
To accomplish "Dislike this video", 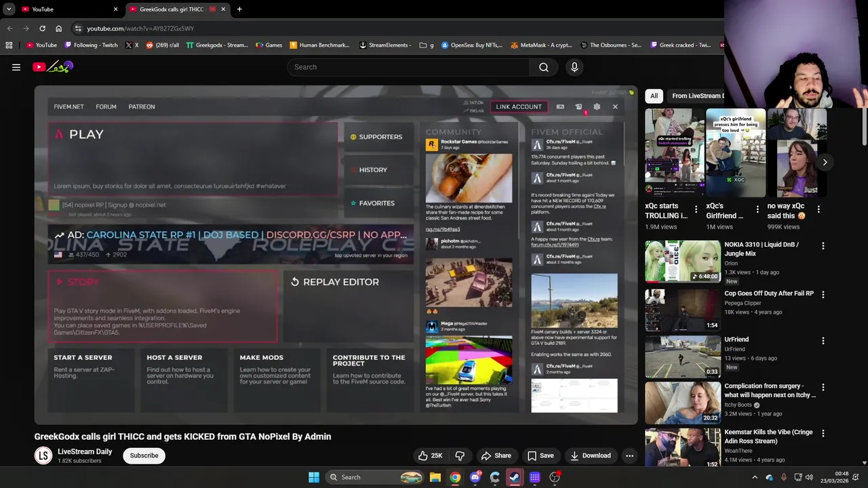I will click(x=460, y=455).
